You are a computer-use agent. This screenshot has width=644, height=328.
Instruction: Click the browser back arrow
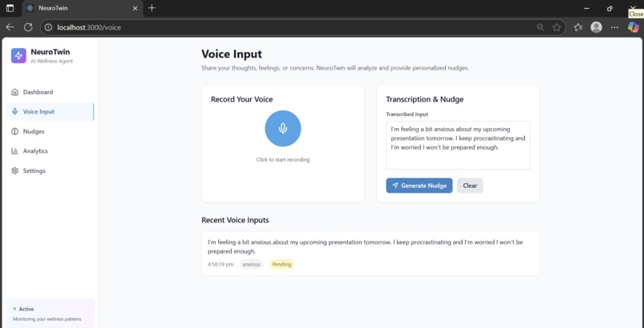[10, 27]
